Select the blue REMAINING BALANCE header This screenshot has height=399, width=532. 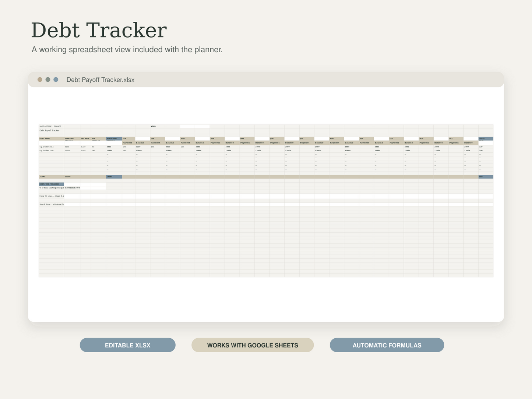point(114,139)
